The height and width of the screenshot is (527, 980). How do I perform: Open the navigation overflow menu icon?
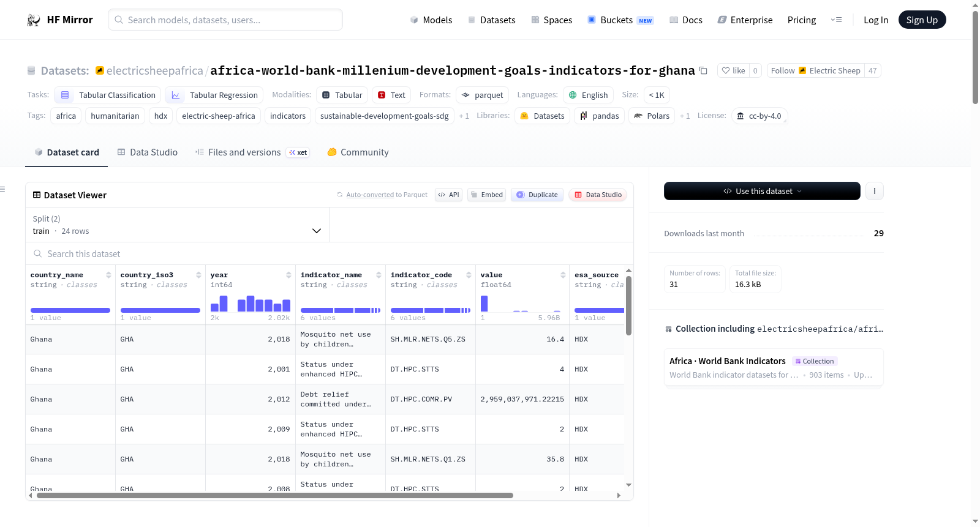[836, 20]
